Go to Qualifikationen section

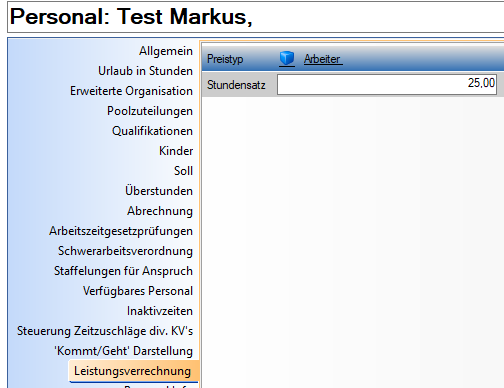point(152,131)
